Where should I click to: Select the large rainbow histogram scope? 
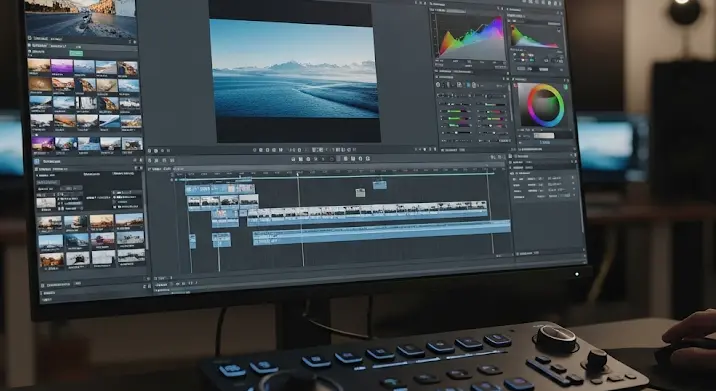(x=470, y=37)
